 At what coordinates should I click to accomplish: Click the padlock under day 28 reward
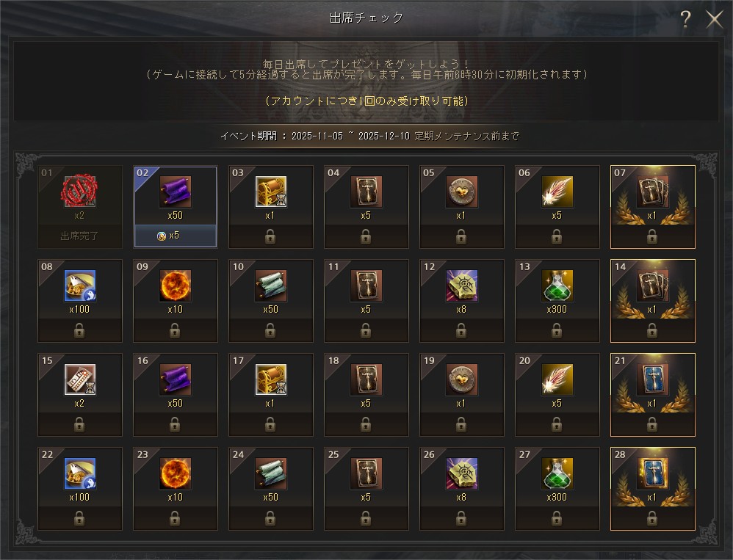click(x=652, y=518)
